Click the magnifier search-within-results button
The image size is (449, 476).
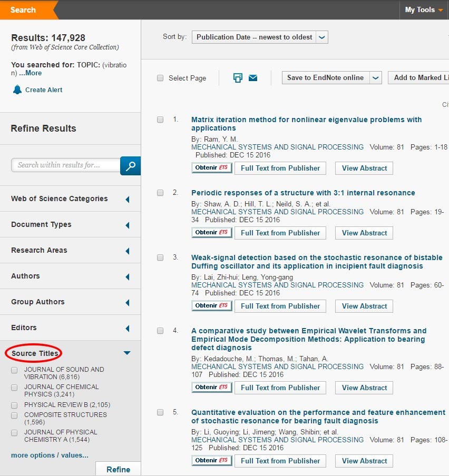pyautogui.click(x=130, y=165)
